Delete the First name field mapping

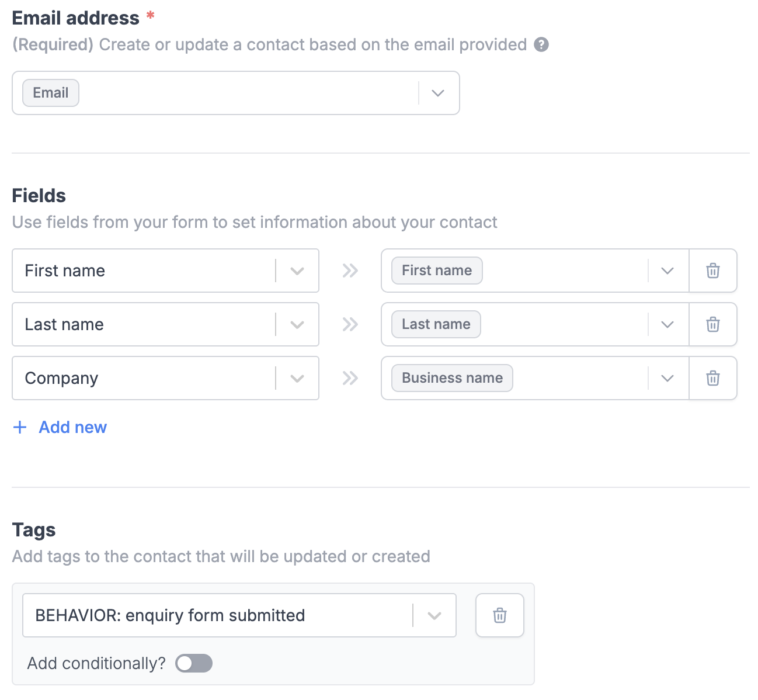pyautogui.click(x=712, y=271)
